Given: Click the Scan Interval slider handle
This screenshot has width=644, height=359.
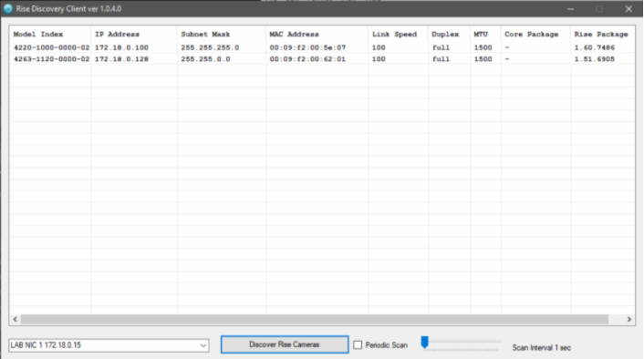Looking at the screenshot, I should point(425,342).
